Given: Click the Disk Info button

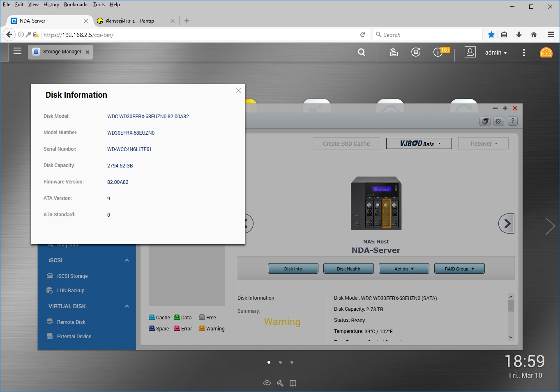Looking at the screenshot, I should [x=293, y=269].
